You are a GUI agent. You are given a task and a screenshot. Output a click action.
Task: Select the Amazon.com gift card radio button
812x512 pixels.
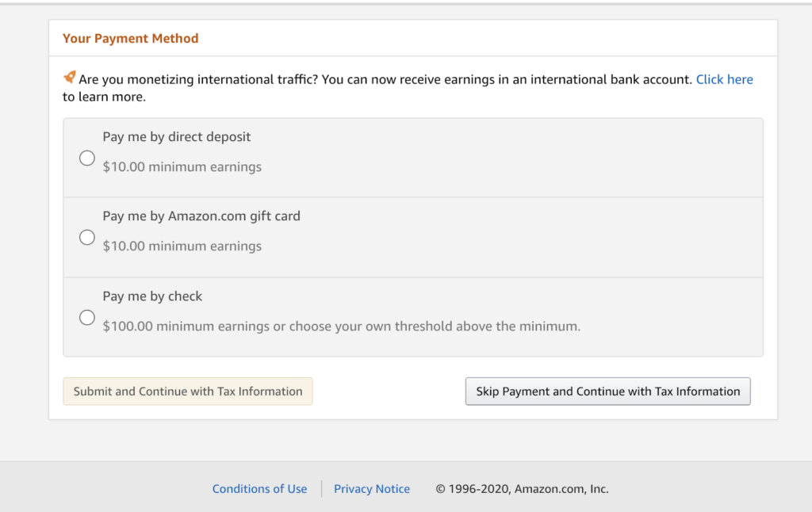tap(87, 237)
